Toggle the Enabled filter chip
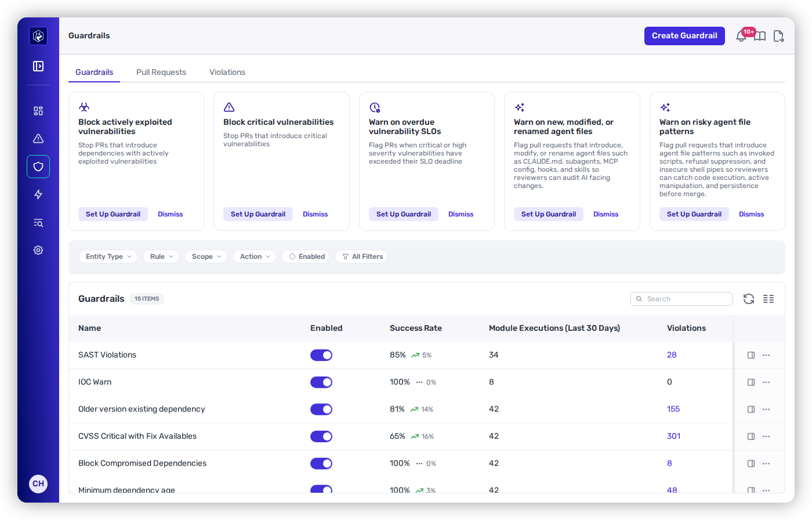This screenshot has width=812, height=520. click(x=306, y=257)
